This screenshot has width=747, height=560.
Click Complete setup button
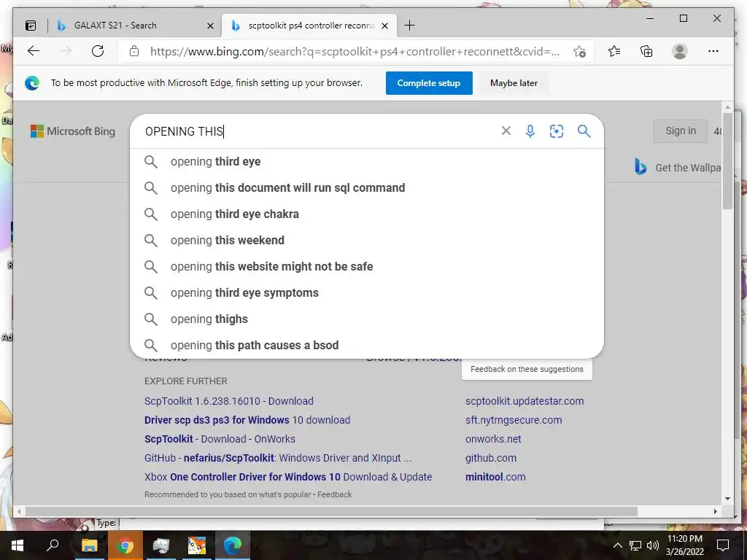click(429, 83)
